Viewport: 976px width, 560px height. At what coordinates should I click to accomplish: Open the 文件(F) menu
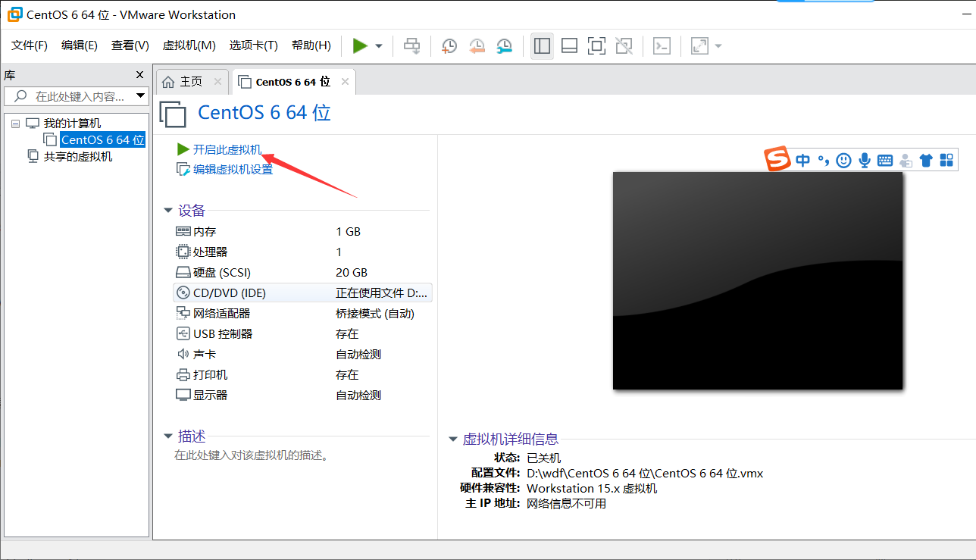coord(30,45)
